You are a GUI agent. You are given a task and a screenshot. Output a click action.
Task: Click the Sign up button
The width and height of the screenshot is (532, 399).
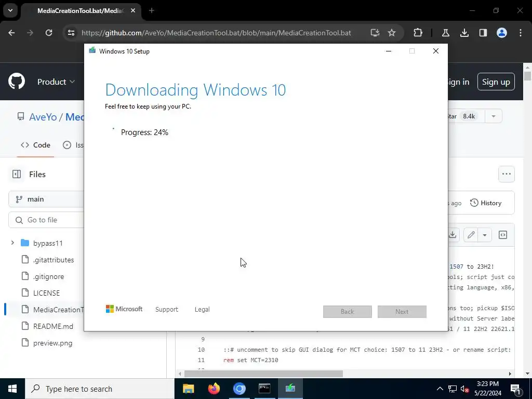(496, 82)
